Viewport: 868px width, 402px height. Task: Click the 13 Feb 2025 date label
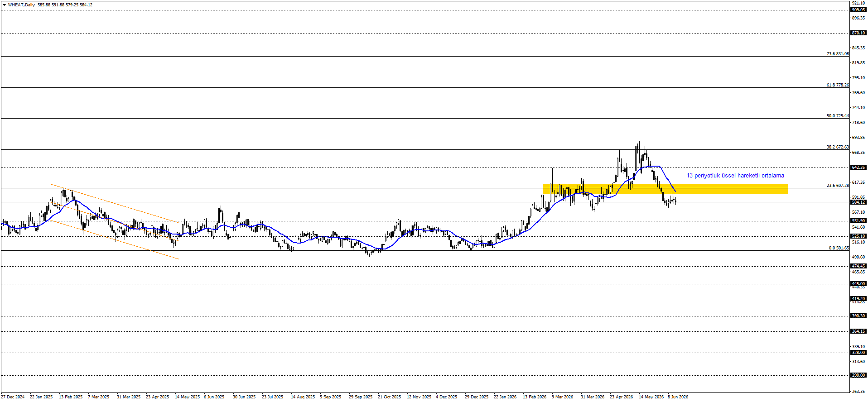[x=71, y=397]
